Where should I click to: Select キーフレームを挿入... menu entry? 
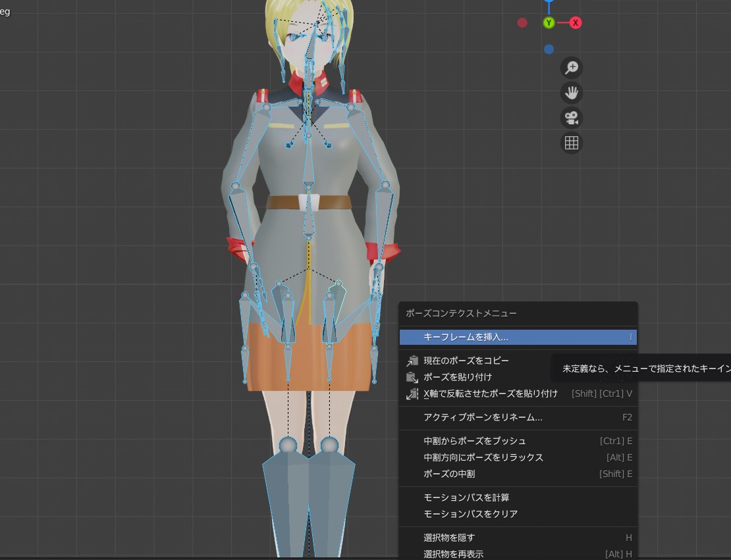point(518,337)
